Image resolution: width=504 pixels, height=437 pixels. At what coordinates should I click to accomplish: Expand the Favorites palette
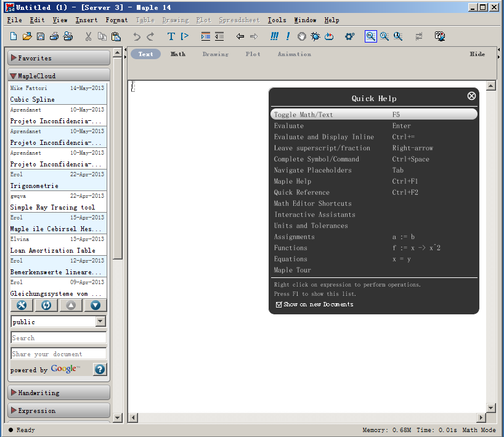(59, 58)
